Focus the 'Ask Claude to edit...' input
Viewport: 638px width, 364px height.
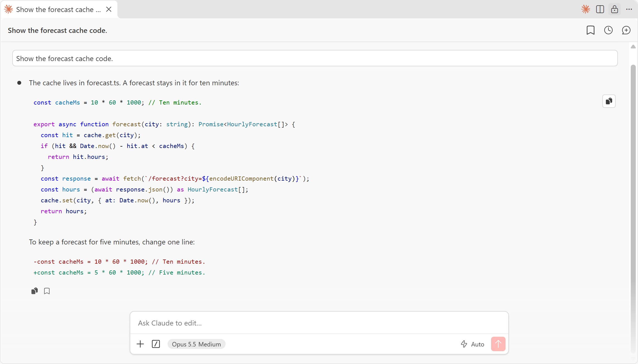coord(319,323)
